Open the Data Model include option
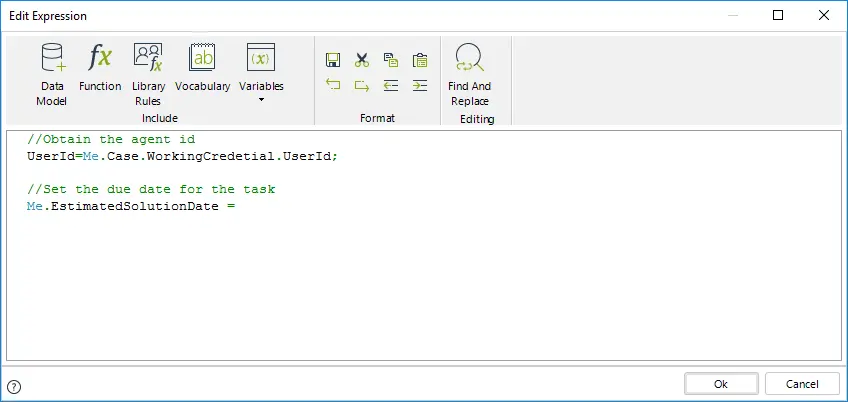This screenshot has width=848, height=402. pos(52,75)
